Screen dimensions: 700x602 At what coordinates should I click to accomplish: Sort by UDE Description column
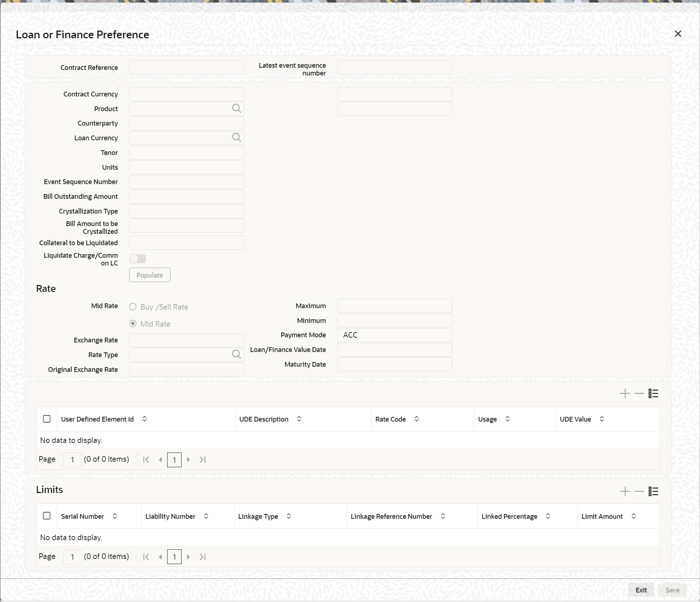tap(299, 419)
